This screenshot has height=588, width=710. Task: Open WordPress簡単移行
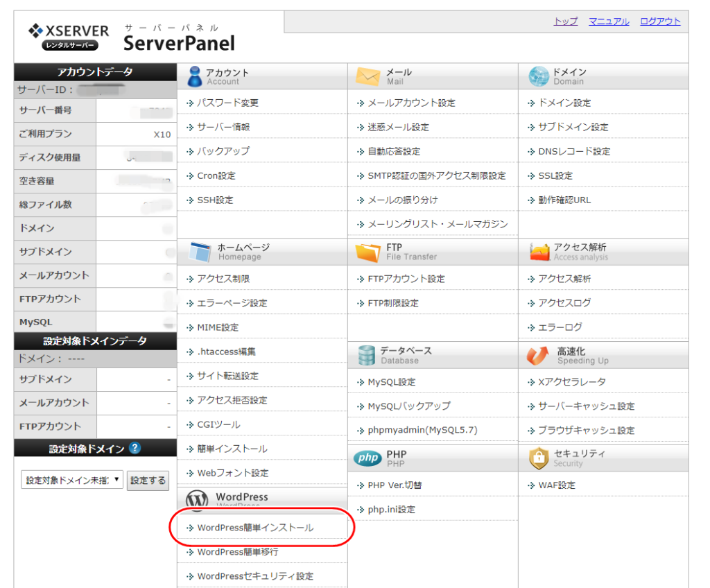[238, 552]
